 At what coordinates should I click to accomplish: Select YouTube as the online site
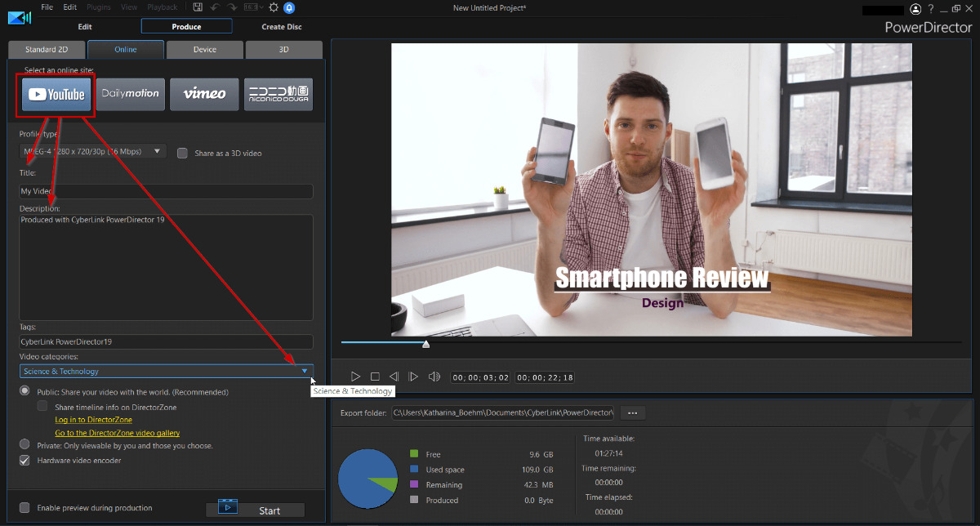pyautogui.click(x=56, y=95)
